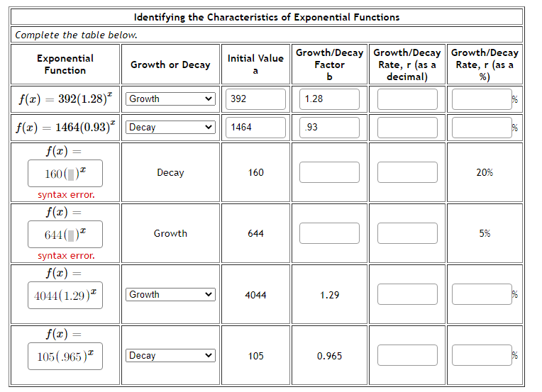542x392 pixels.
Task: Click growth/decay factor field in the 644 row
Action: (x=329, y=233)
